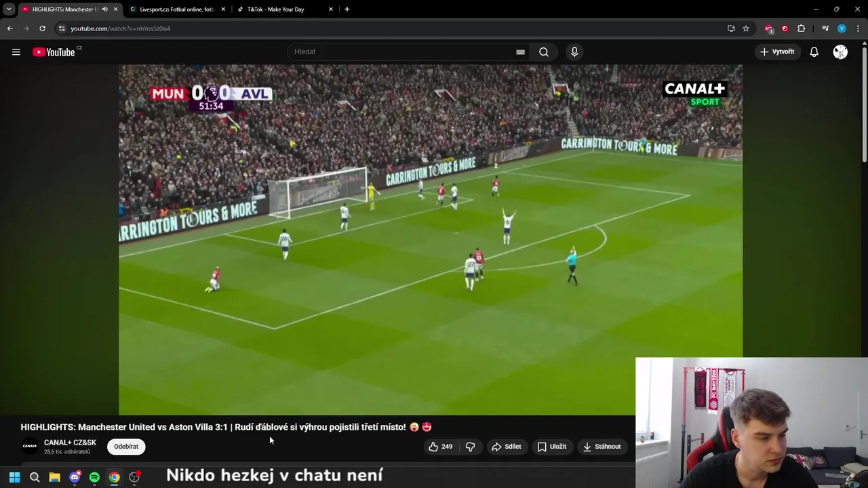Open Spotify from the taskbar

pos(94,477)
